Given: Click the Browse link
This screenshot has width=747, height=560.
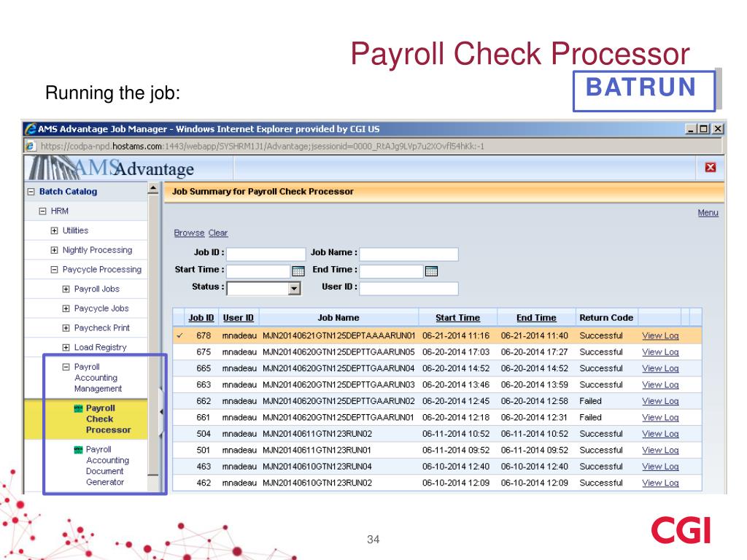Looking at the screenshot, I should (189, 233).
